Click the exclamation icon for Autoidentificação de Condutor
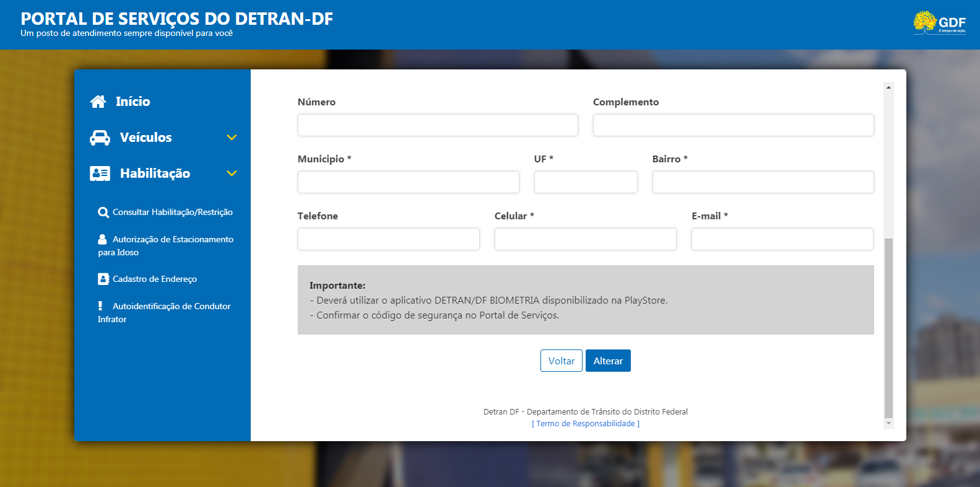The image size is (980, 487). [100, 306]
